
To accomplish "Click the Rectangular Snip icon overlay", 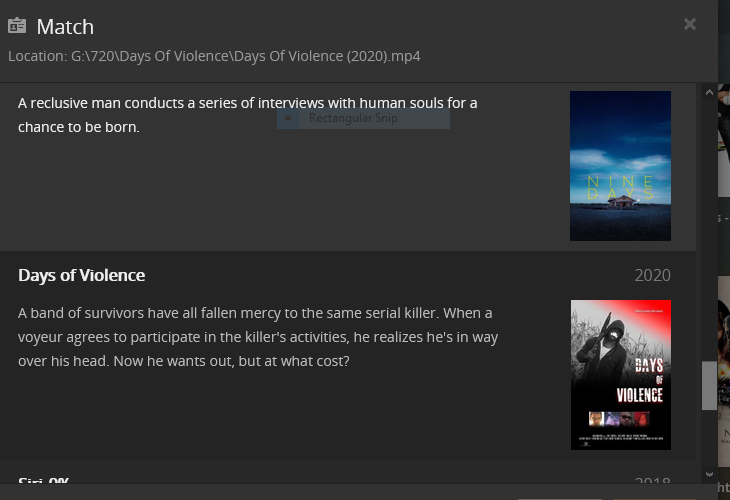I will click(289, 118).
